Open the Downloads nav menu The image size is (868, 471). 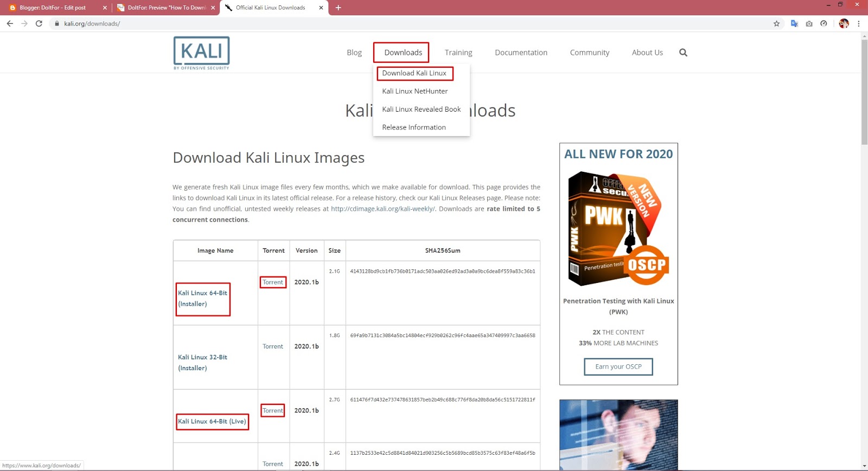(403, 53)
